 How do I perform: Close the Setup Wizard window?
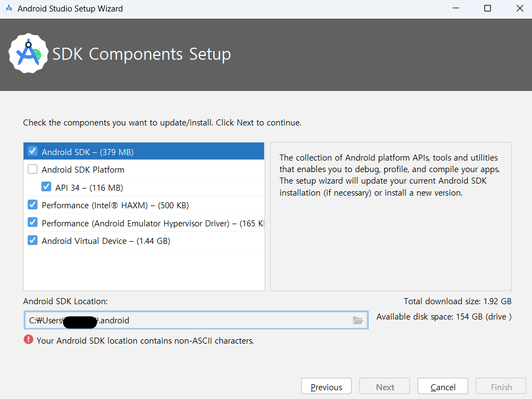pos(519,8)
